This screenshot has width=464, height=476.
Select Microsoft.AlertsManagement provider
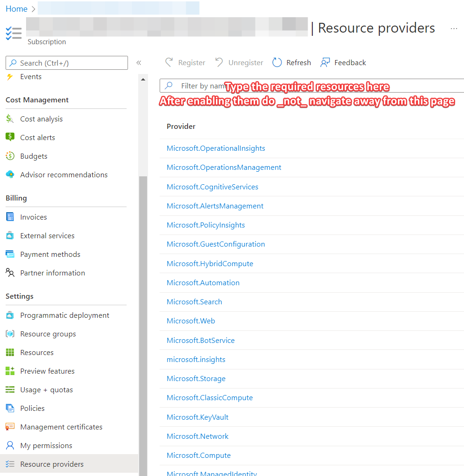point(215,206)
